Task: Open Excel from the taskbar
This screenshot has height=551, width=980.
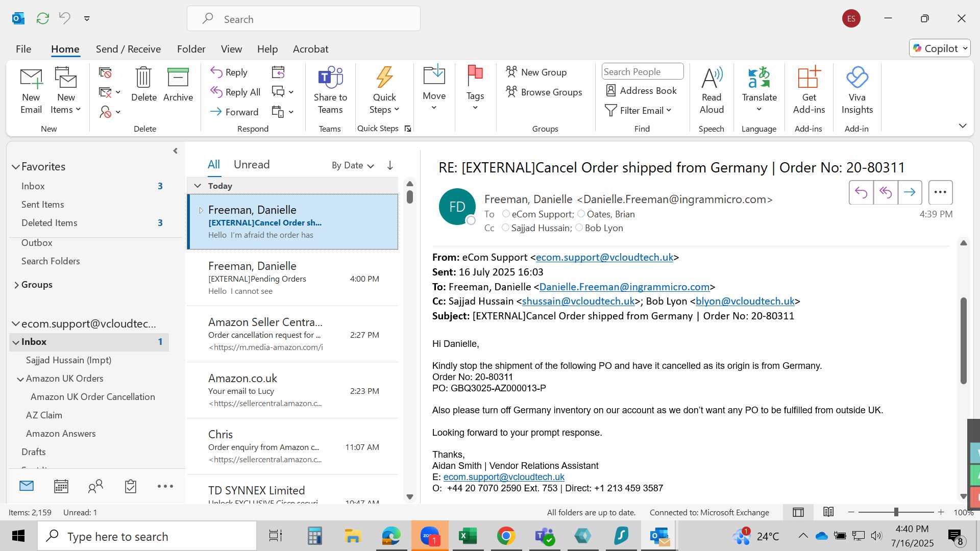Action: coord(468,536)
